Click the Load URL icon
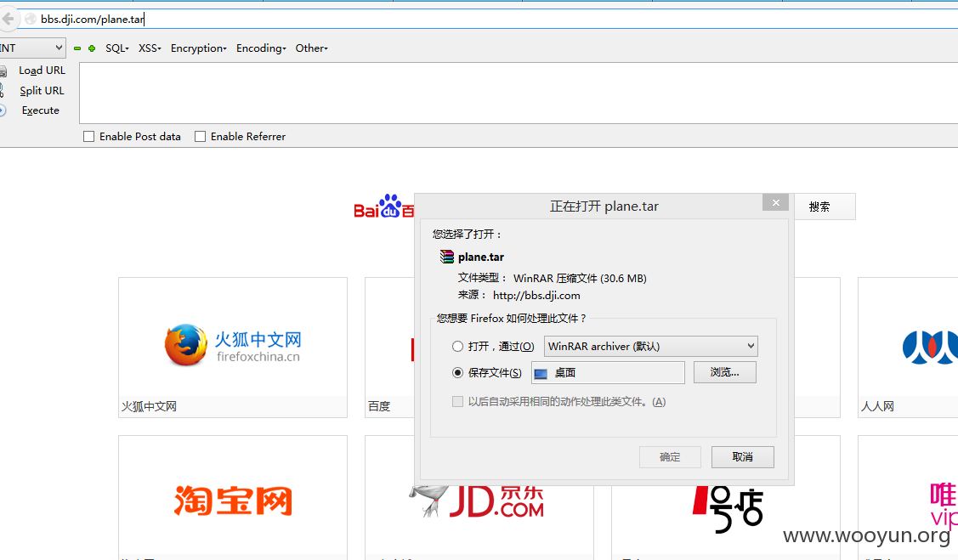The width and height of the screenshot is (958, 560). tap(3, 71)
